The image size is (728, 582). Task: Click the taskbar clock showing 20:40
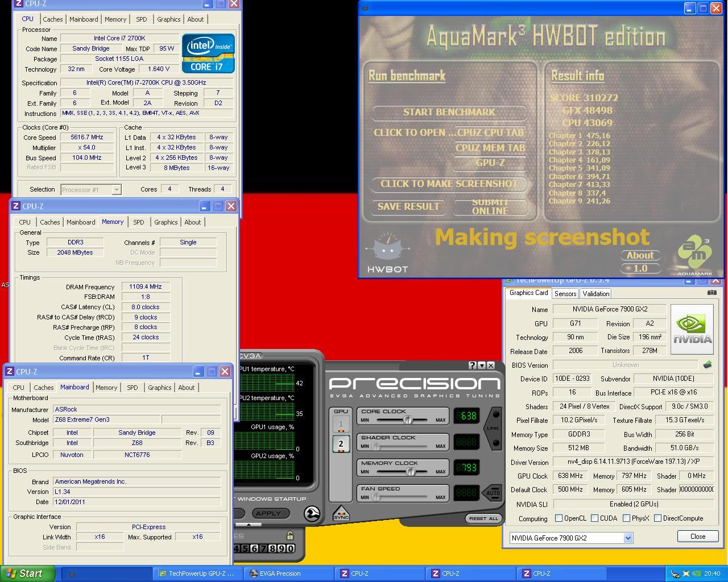point(712,573)
